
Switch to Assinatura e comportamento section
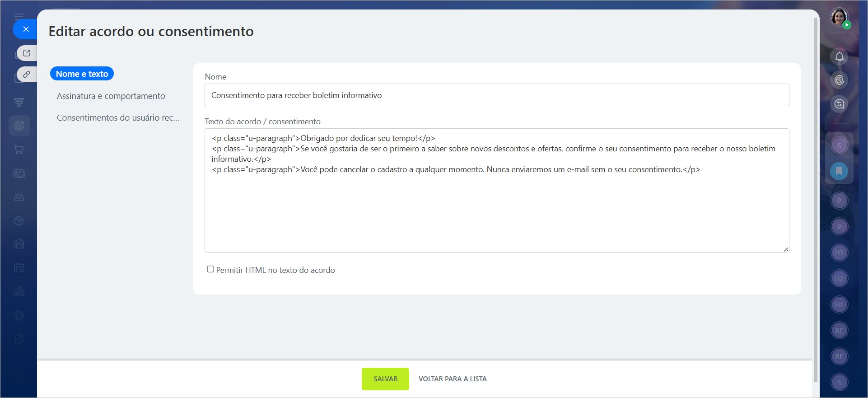(x=111, y=96)
